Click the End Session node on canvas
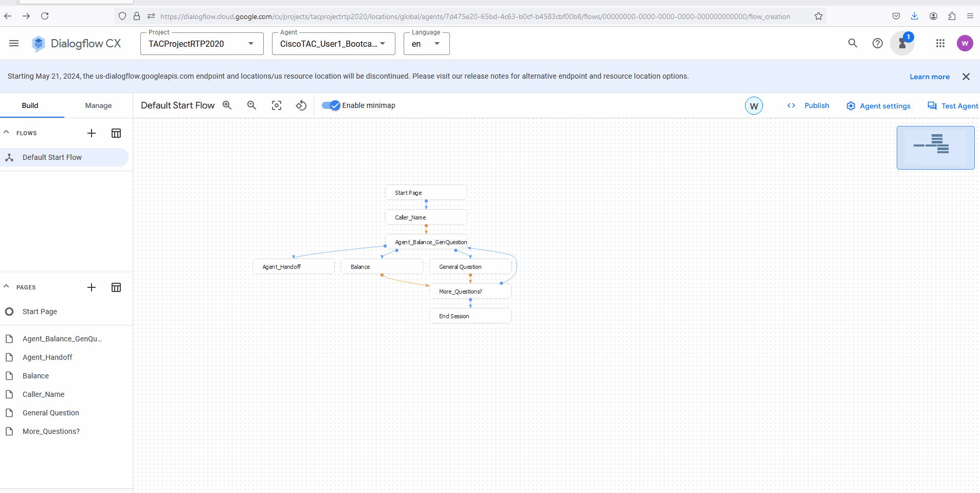The width and height of the screenshot is (980, 493). point(470,316)
